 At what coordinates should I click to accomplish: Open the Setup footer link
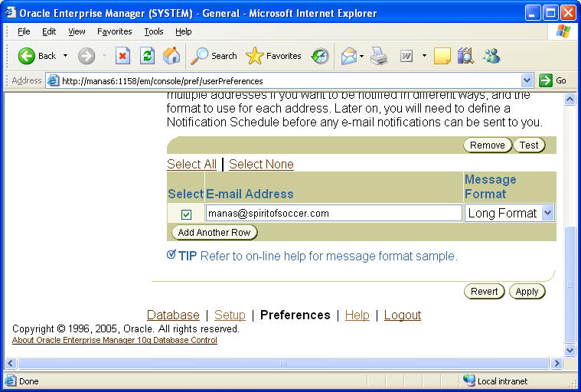pos(230,315)
